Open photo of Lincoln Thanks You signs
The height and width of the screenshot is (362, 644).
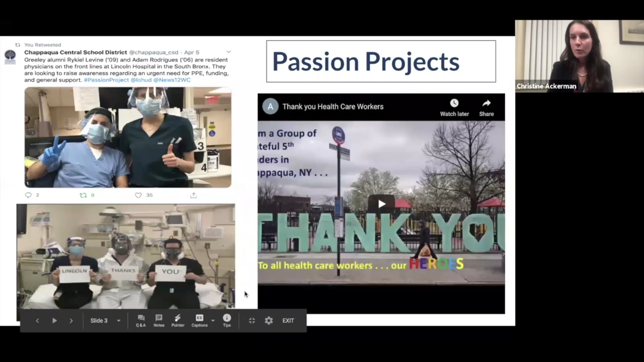pos(126,256)
